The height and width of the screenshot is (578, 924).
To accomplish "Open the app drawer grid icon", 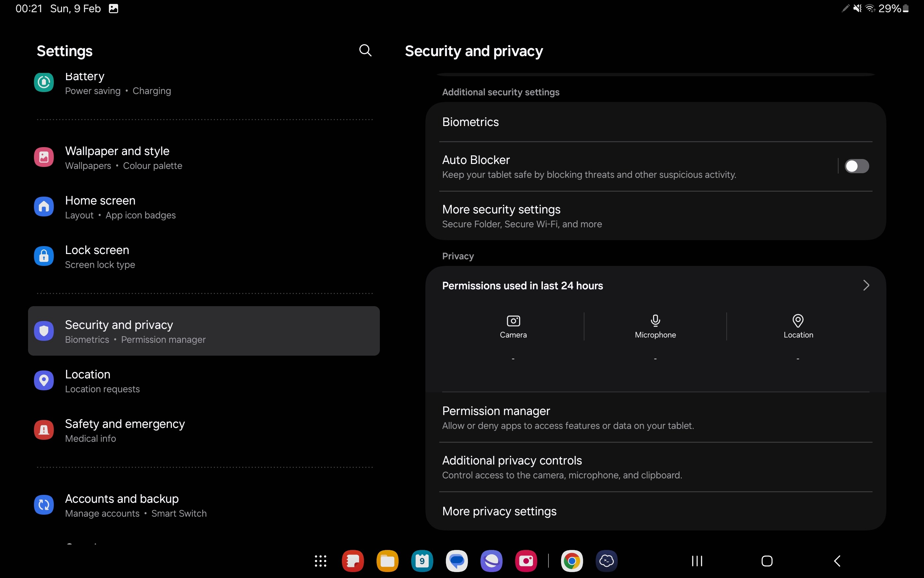I will [x=320, y=561].
